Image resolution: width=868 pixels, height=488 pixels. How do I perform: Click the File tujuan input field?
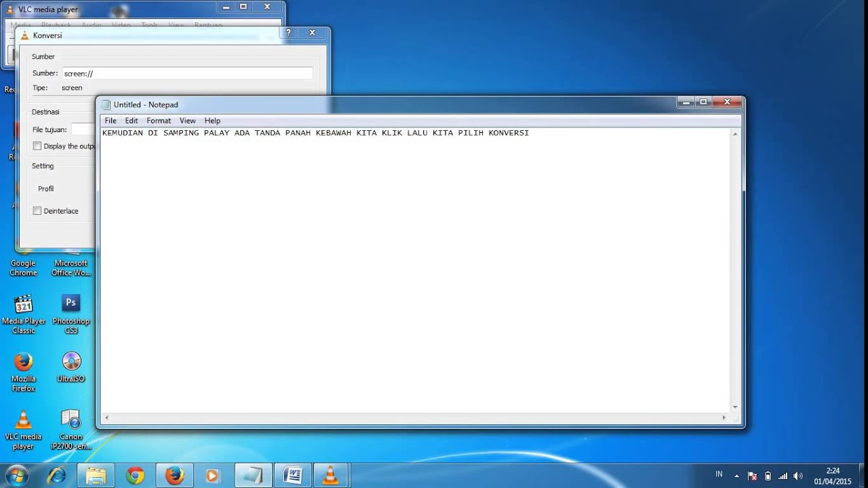83,129
